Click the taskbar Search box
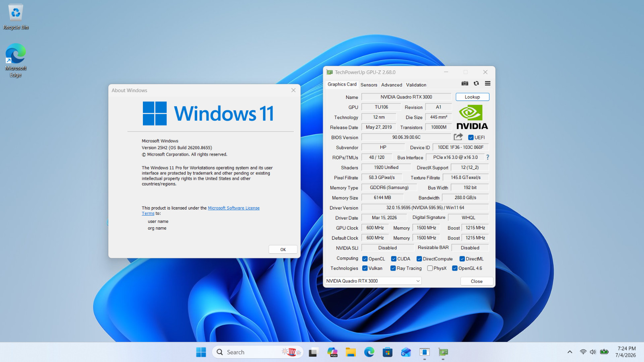The width and height of the screenshot is (644, 362). coord(258,352)
